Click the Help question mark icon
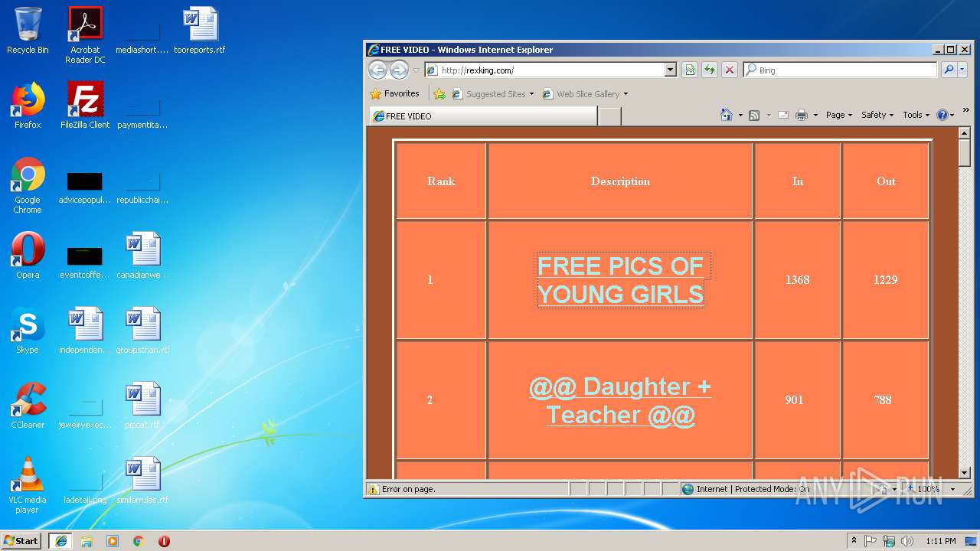This screenshot has width=980, height=551. pyautogui.click(x=942, y=115)
